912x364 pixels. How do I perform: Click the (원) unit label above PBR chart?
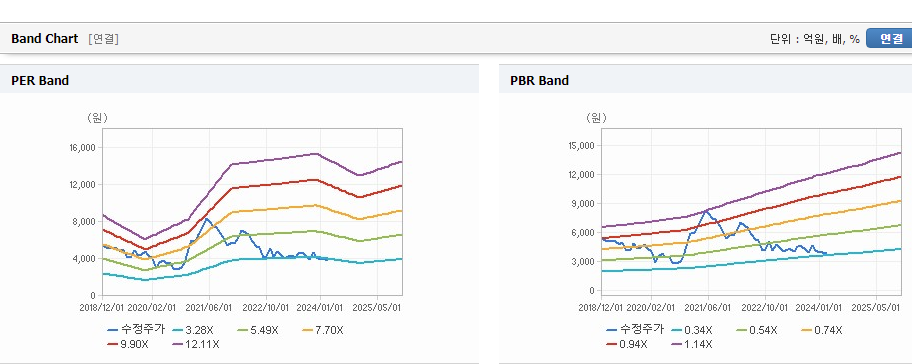596,118
